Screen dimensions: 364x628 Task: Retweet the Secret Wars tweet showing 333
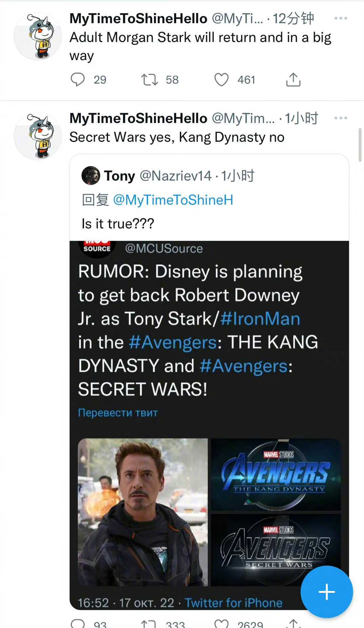point(149,624)
